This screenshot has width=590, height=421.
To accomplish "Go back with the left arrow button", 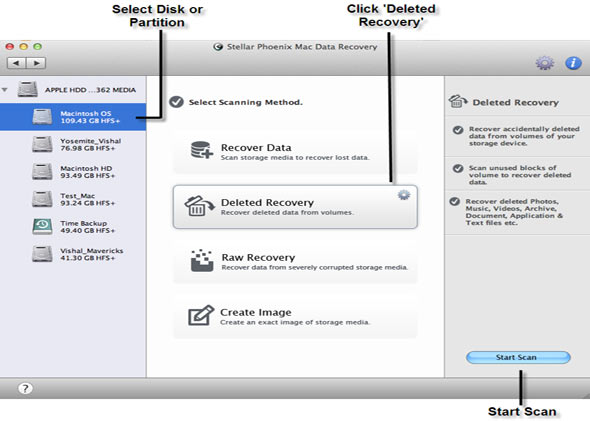I will (16, 63).
